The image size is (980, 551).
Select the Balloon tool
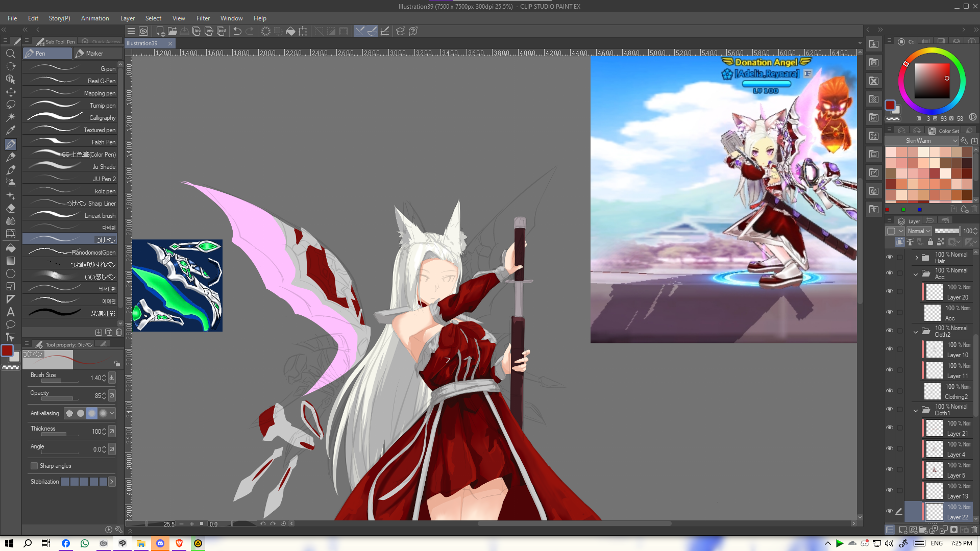pyautogui.click(x=10, y=324)
